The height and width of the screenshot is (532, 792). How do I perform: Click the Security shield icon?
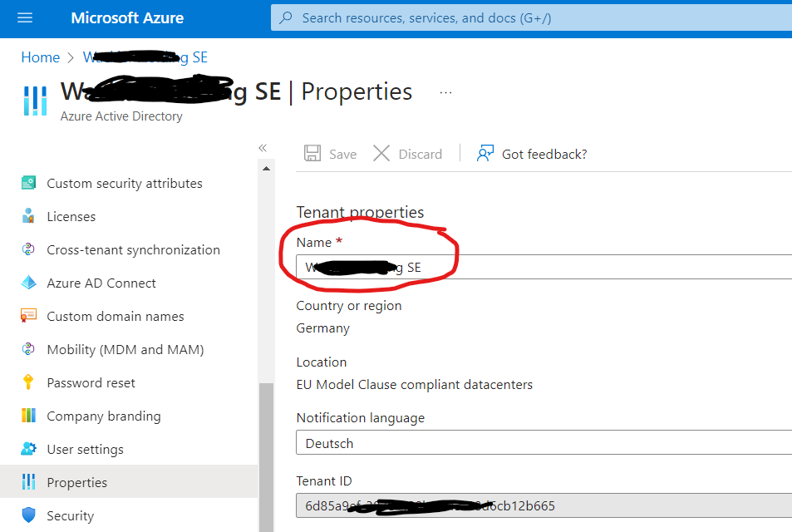(29, 515)
